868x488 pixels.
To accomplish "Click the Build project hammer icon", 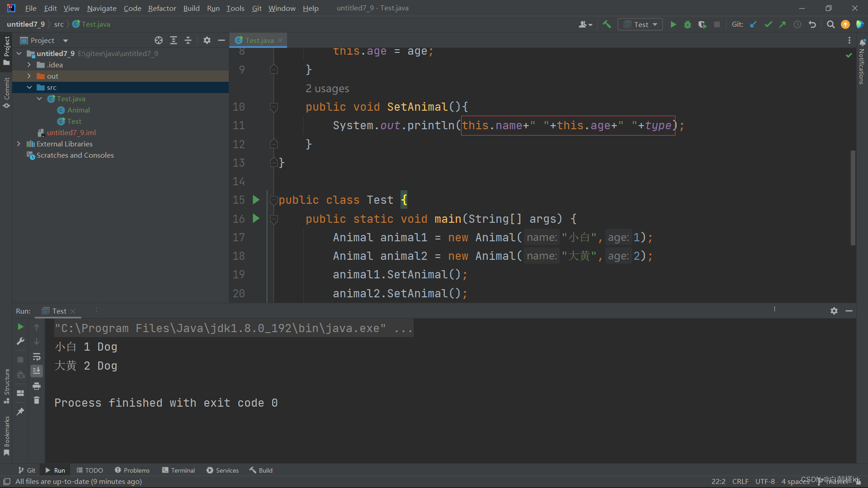I will coord(607,24).
